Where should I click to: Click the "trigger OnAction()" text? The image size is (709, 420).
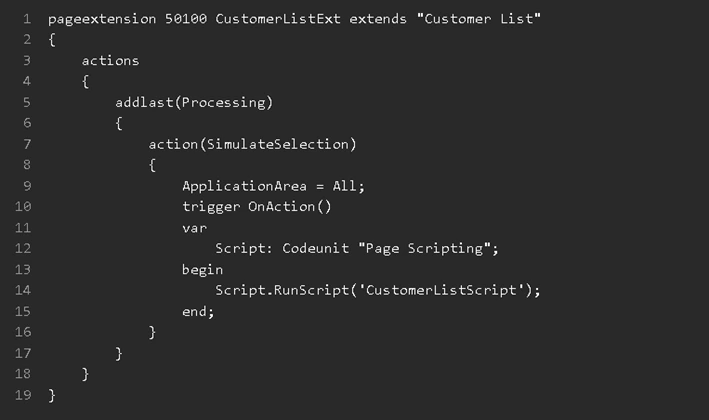pos(256,207)
